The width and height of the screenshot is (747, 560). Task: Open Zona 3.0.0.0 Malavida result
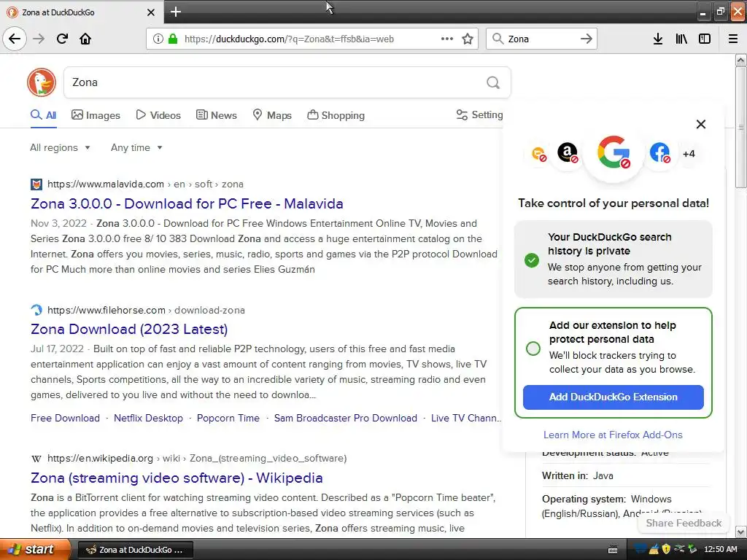187,204
